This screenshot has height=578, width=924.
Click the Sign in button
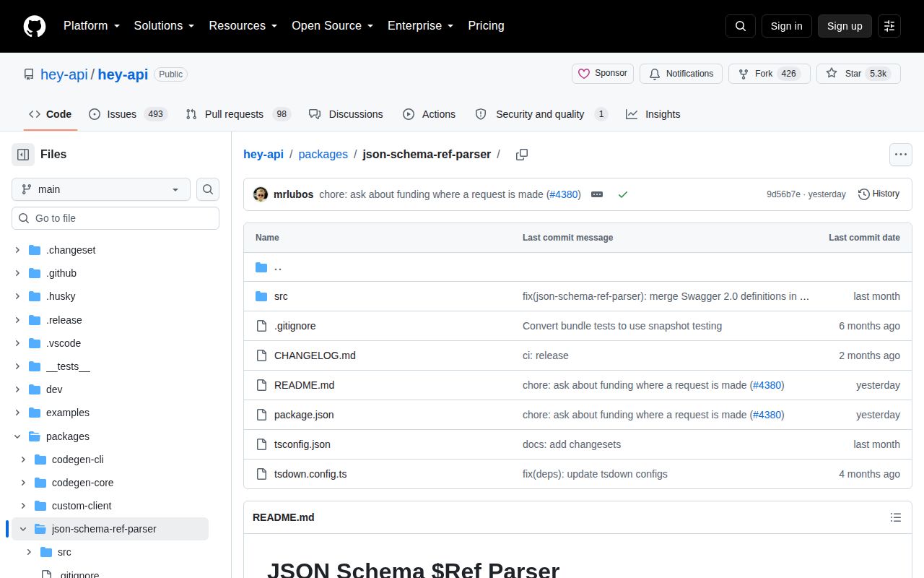pos(786,26)
